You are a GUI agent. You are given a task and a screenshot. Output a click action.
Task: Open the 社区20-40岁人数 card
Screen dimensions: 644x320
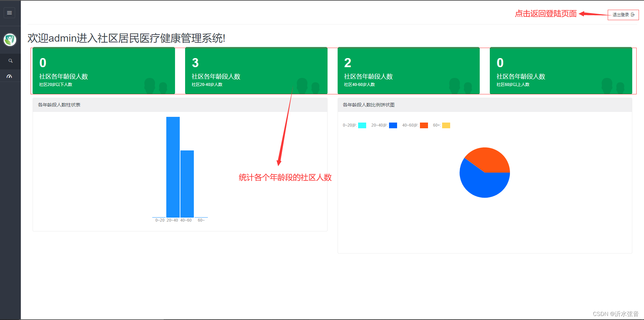coord(256,71)
